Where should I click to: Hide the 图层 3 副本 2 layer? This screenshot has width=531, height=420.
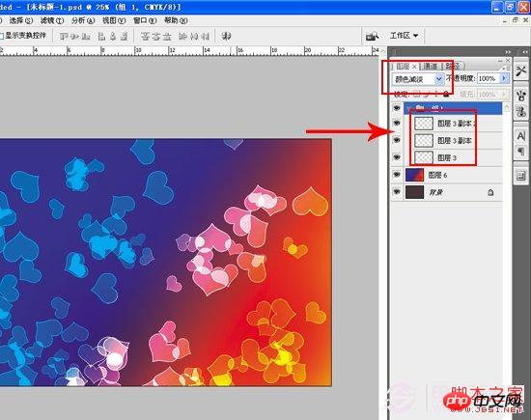coord(397,123)
